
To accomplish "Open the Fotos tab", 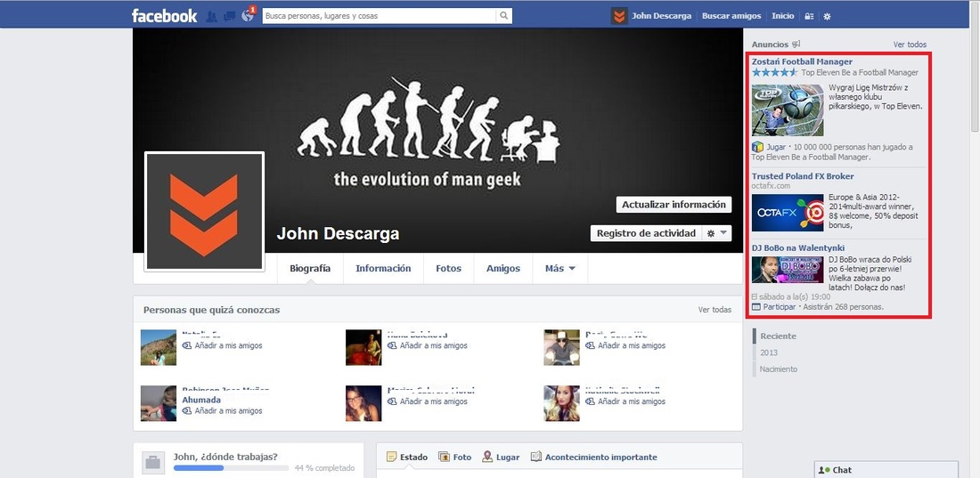I will (x=448, y=269).
